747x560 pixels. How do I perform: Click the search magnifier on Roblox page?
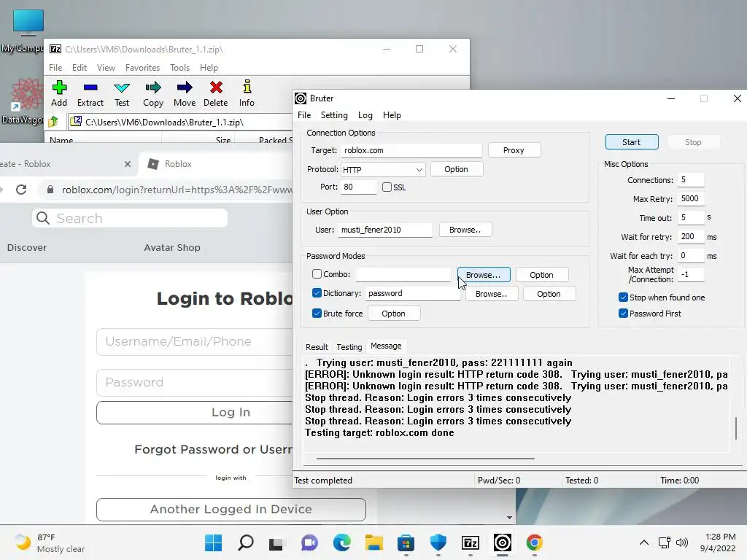point(43,218)
